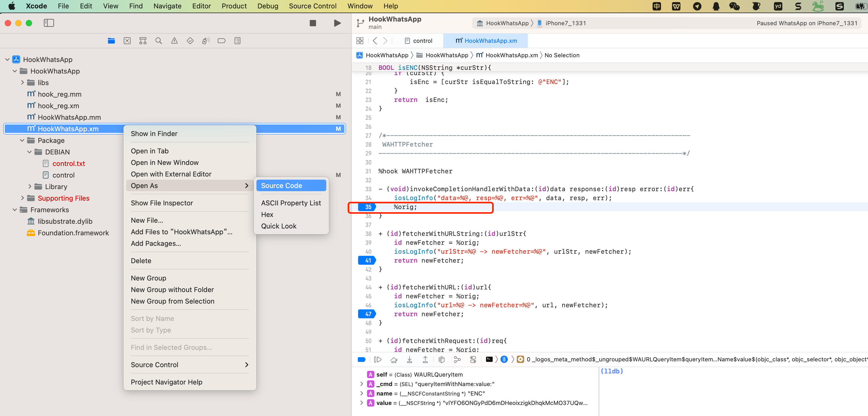Screen dimensions: 868x416
Task: Click the control tab in editor
Action: [x=419, y=40]
